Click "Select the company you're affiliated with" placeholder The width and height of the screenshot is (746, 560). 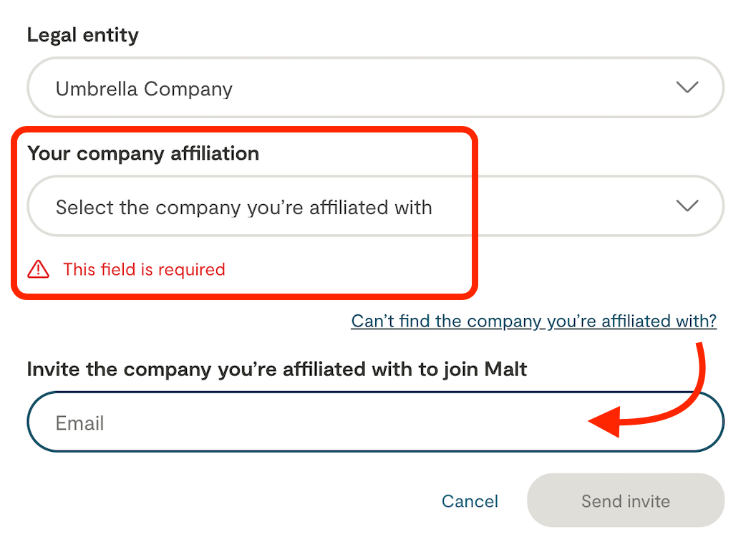click(243, 208)
